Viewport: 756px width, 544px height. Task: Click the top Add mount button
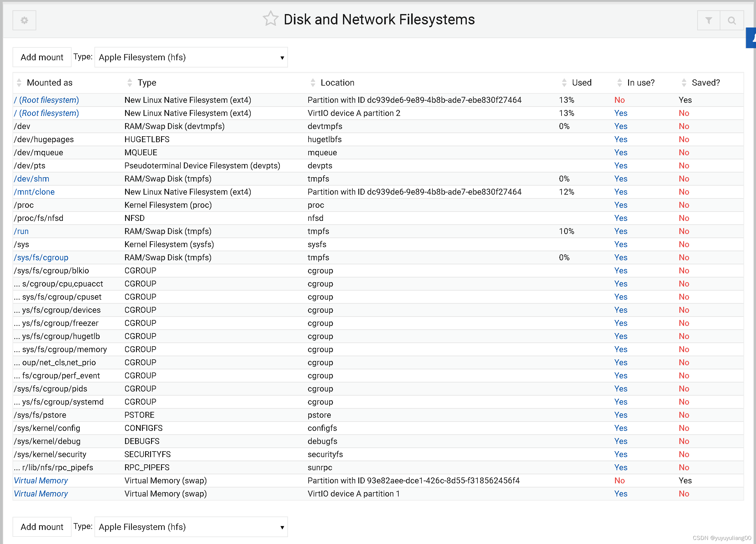click(42, 57)
